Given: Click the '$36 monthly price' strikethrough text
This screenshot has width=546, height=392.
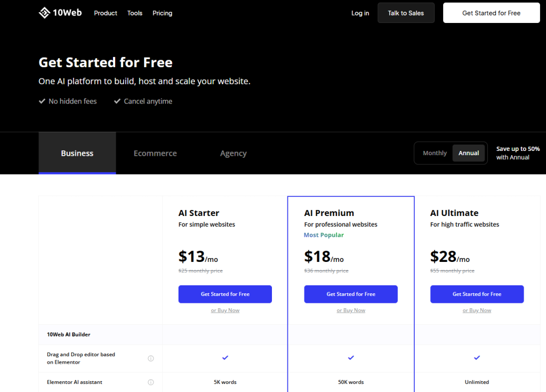Looking at the screenshot, I should point(326,271).
